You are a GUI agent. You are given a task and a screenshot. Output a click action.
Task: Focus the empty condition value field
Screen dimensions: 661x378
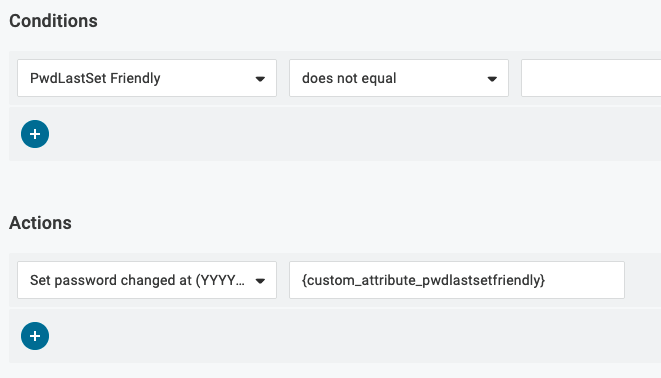(x=591, y=78)
